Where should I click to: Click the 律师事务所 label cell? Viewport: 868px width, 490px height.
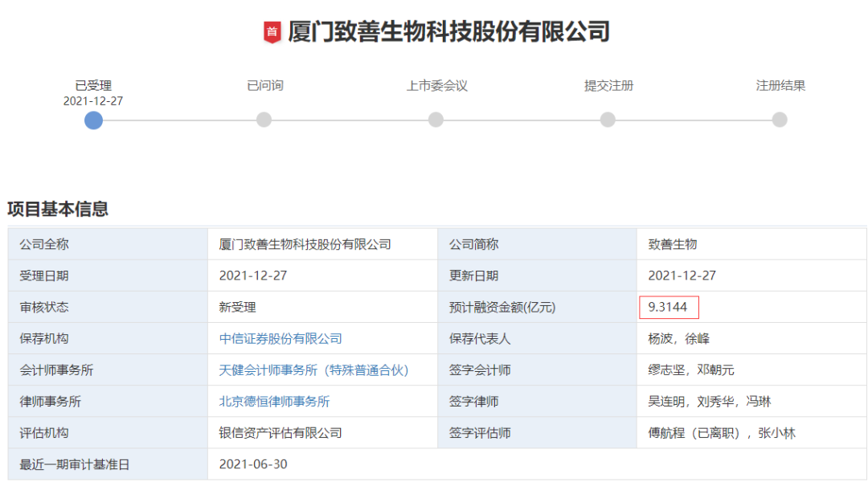108,402
